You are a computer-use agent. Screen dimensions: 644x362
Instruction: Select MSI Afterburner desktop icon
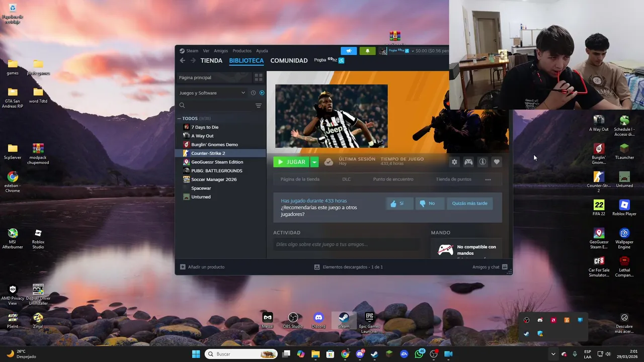(x=13, y=239)
